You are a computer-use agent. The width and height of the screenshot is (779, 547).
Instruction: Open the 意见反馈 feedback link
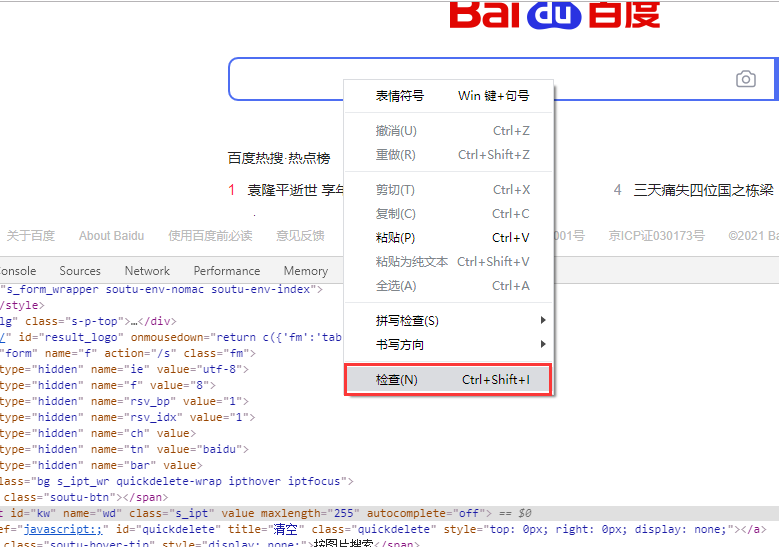(x=300, y=236)
